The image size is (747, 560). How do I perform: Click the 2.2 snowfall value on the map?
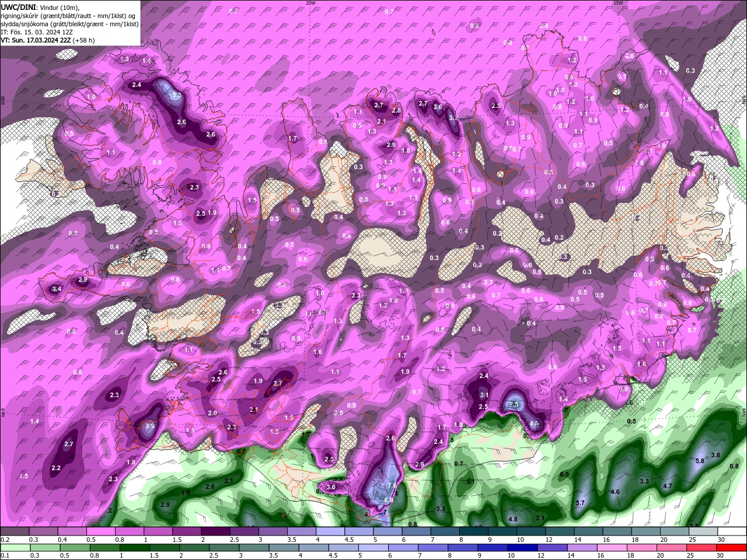[56, 468]
